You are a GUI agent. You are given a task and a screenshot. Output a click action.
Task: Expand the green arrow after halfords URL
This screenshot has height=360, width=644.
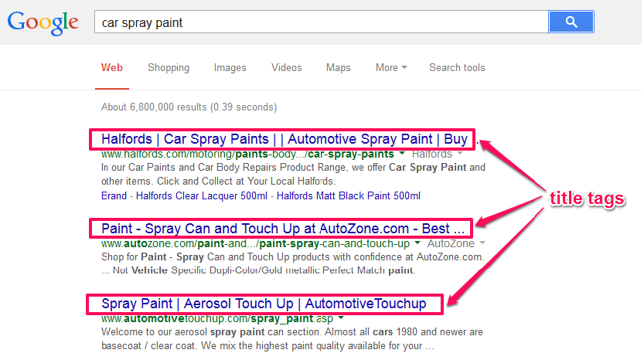click(x=402, y=154)
